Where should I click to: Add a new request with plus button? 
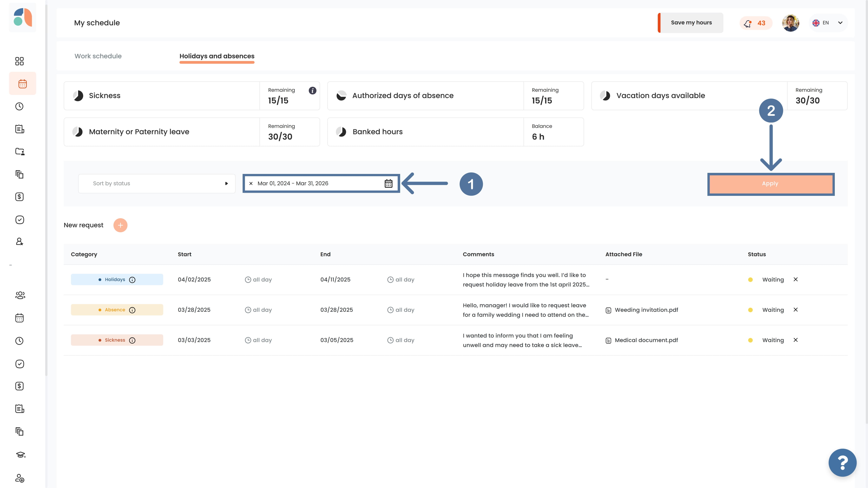[x=120, y=225]
